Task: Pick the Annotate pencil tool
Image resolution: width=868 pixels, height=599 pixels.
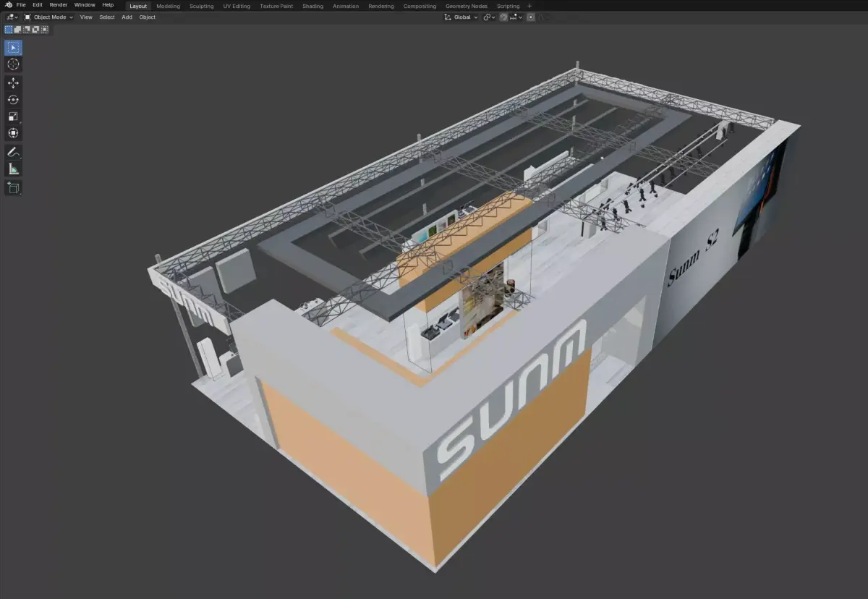Action: pyautogui.click(x=13, y=152)
